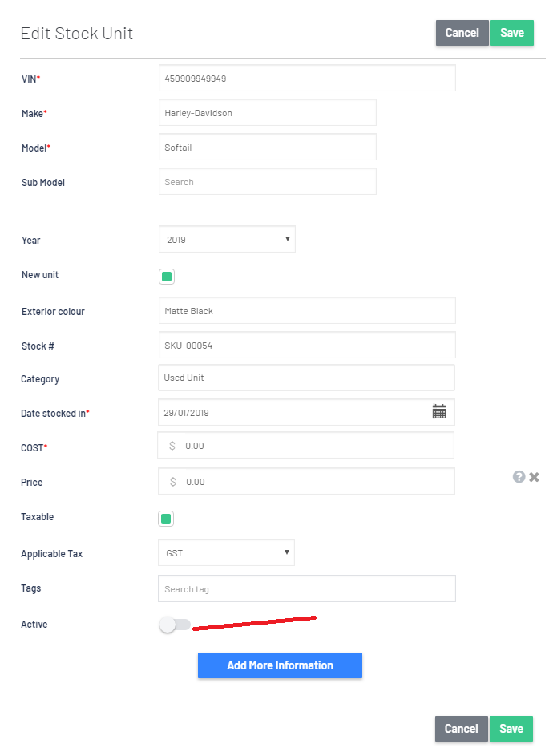Viewport: 557px width, 756px height.
Task: Open the calendar date picker icon
Action: (x=439, y=412)
